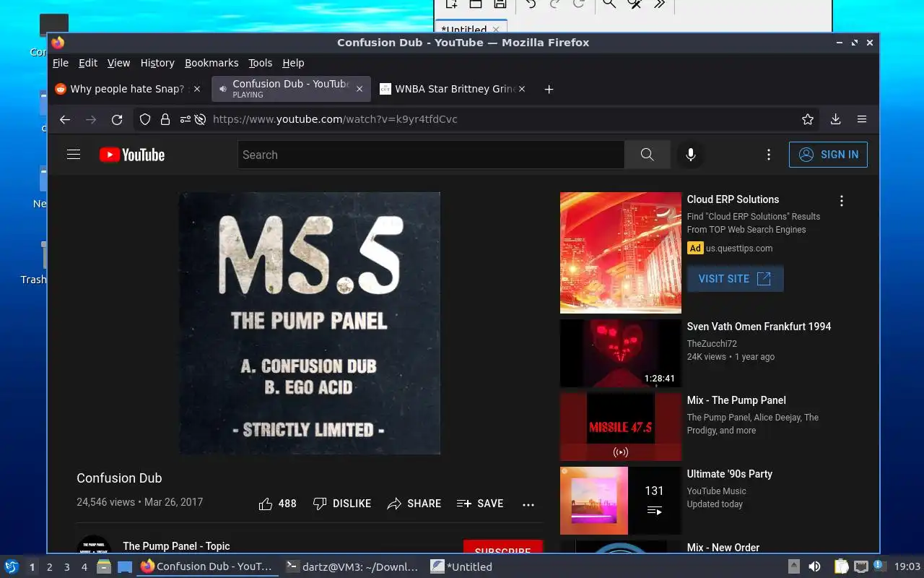Reload the current page

point(117,119)
